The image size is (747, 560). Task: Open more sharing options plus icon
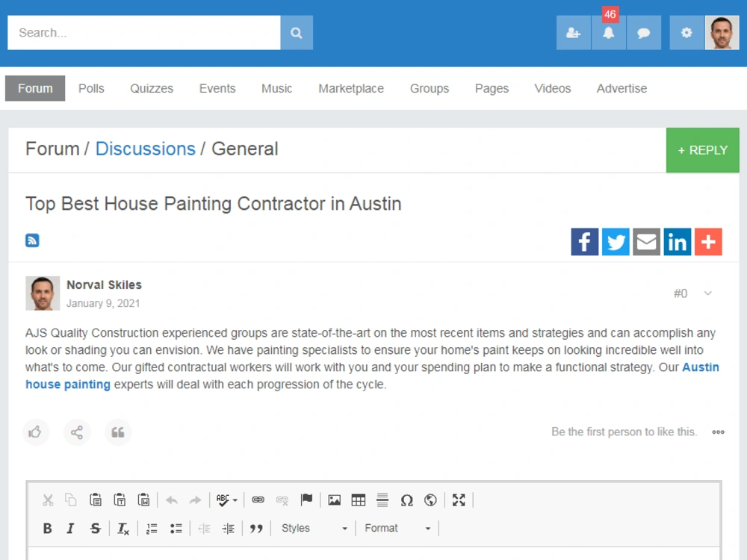(x=708, y=242)
